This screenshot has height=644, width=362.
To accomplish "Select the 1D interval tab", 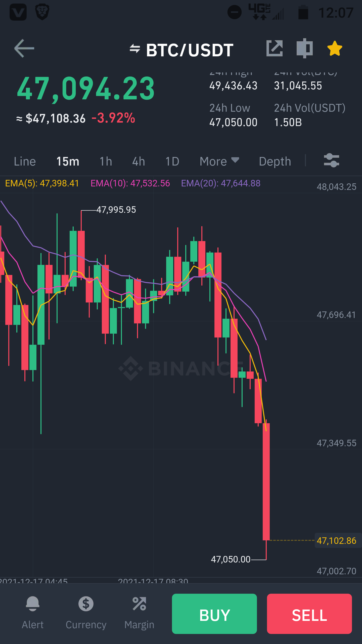I will 172,161.
